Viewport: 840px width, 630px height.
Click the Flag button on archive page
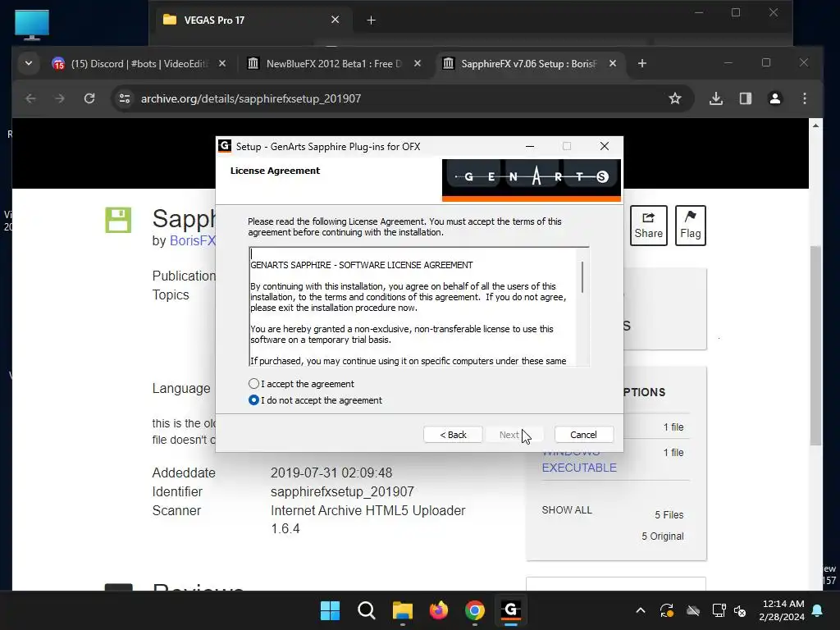pyautogui.click(x=691, y=226)
